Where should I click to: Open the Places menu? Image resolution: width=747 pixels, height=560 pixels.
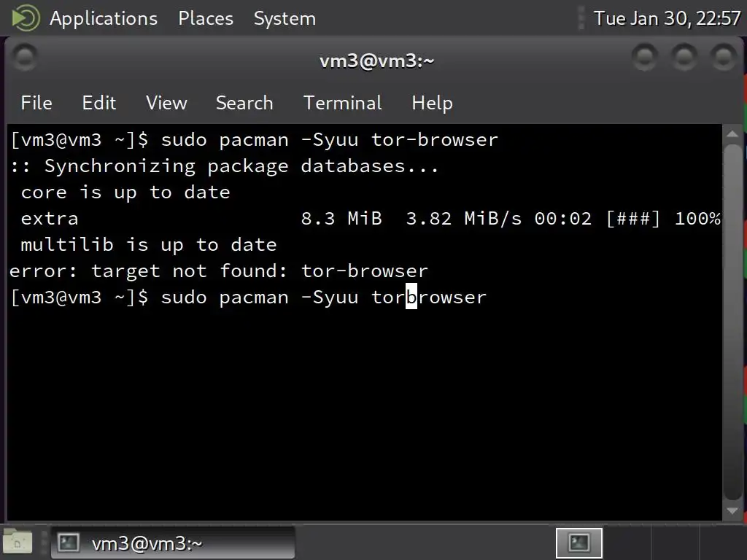point(205,18)
